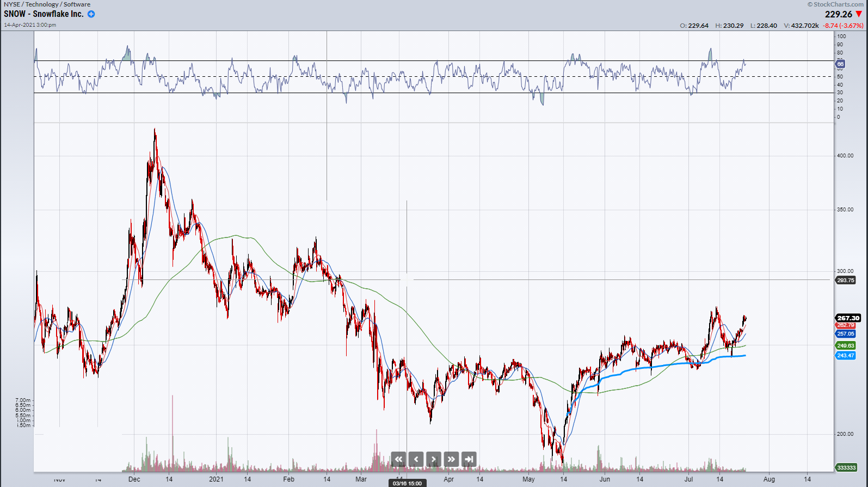Click the 03/16 15:00 crosshair date label
868x487 pixels.
[407, 483]
